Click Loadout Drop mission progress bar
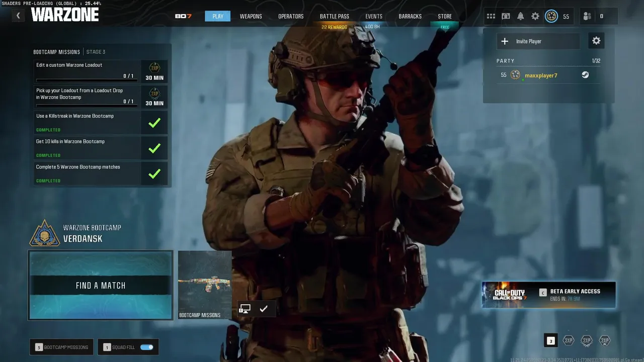The width and height of the screenshot is (644, 362). point(87,106)
